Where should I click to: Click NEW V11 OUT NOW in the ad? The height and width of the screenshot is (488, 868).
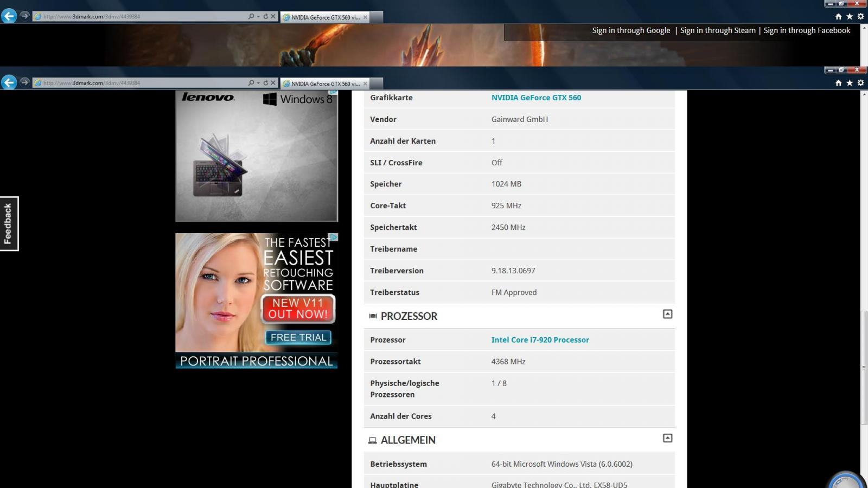(x=298, y=309)
